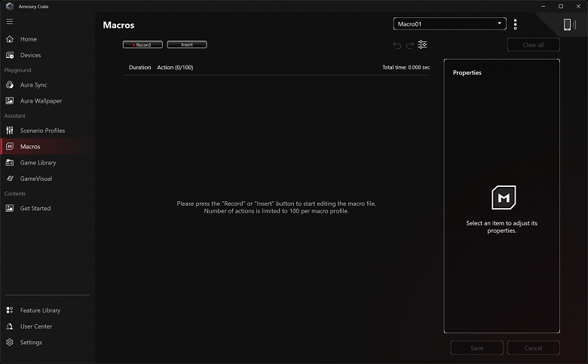Viewport: 588px width, 364px height.
Task: Open Get Started label
Action: 35,209
